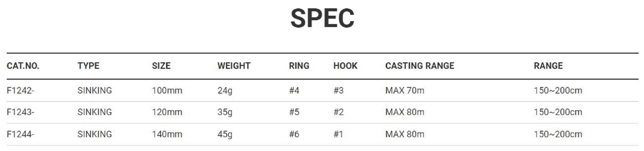The image size is (644, 151).
Task: Select catalog number F1243-
Action: click(20, 112)
